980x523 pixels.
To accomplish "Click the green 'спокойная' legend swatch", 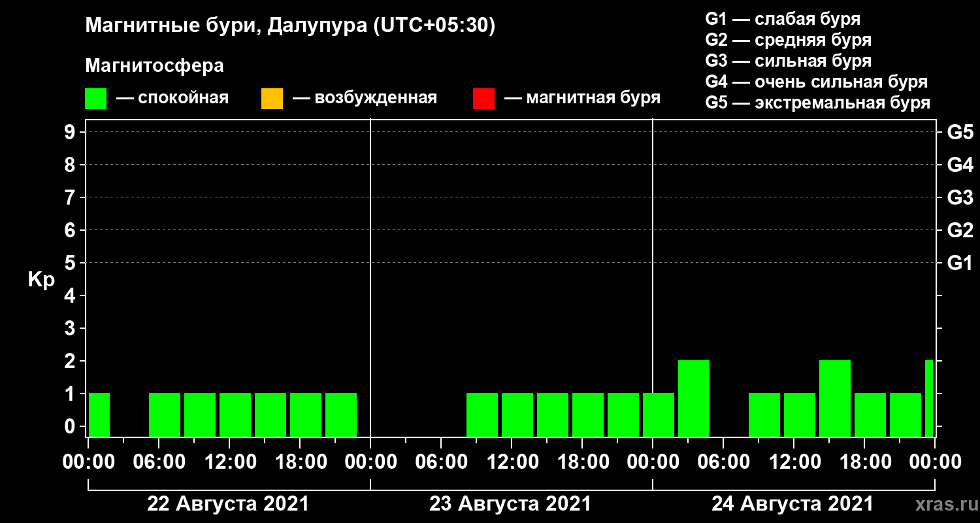I will click(x=95, y=99).
